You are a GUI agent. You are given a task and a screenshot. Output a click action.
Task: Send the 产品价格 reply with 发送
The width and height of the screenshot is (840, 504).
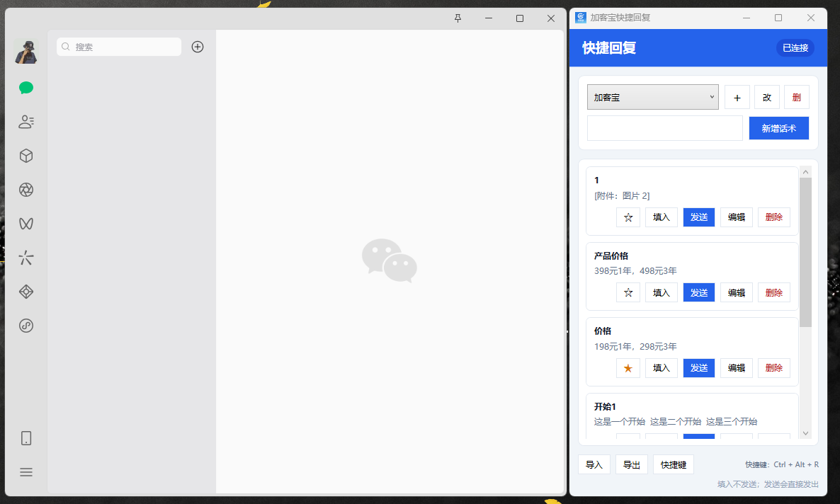(698, 293)
